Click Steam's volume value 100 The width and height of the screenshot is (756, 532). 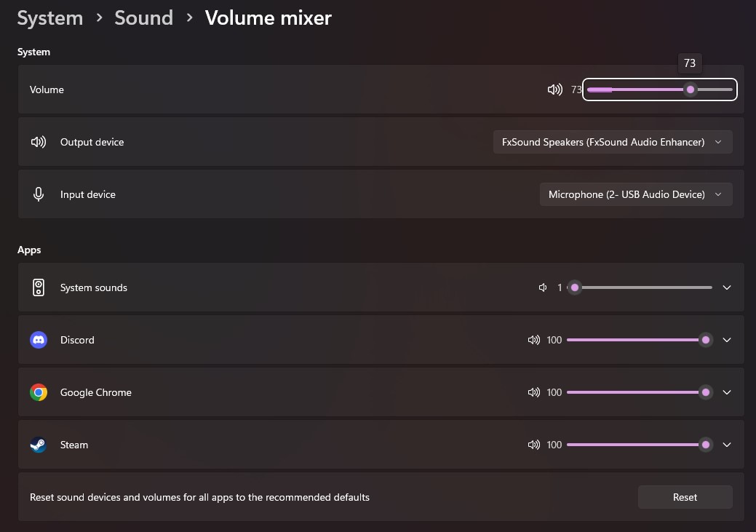point(554,445)
